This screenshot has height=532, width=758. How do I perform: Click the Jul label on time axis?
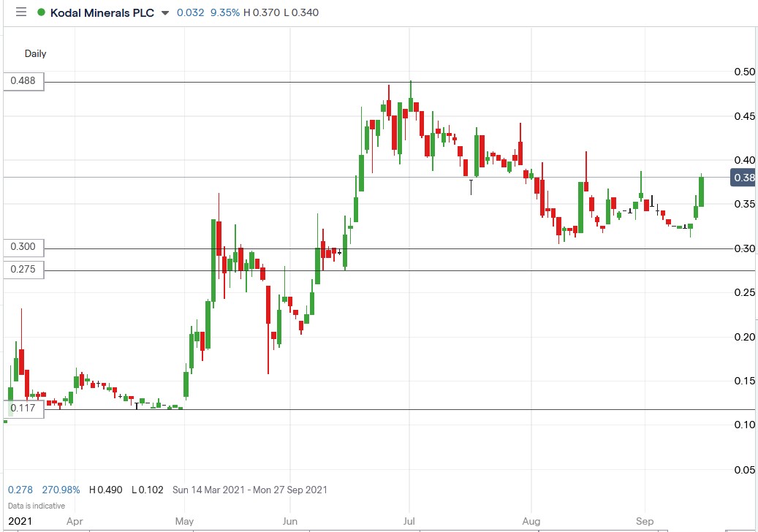point(409,521)
